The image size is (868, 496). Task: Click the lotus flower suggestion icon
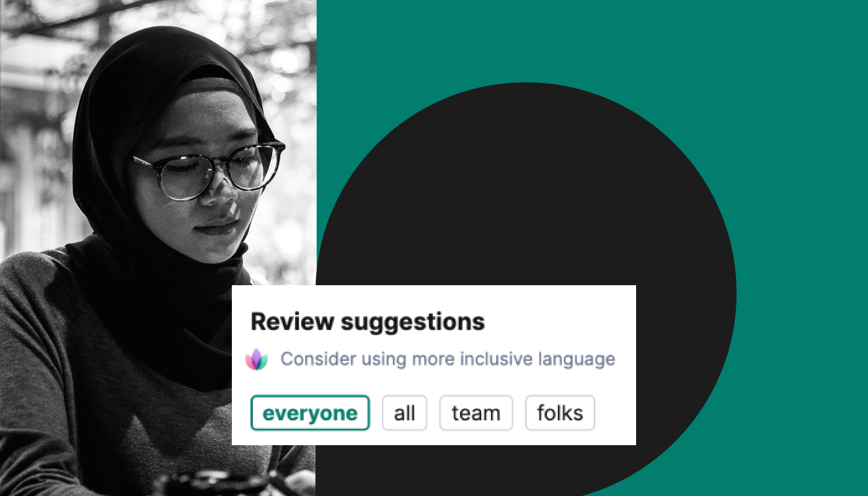pyautogui.click(x=256, y=359)
